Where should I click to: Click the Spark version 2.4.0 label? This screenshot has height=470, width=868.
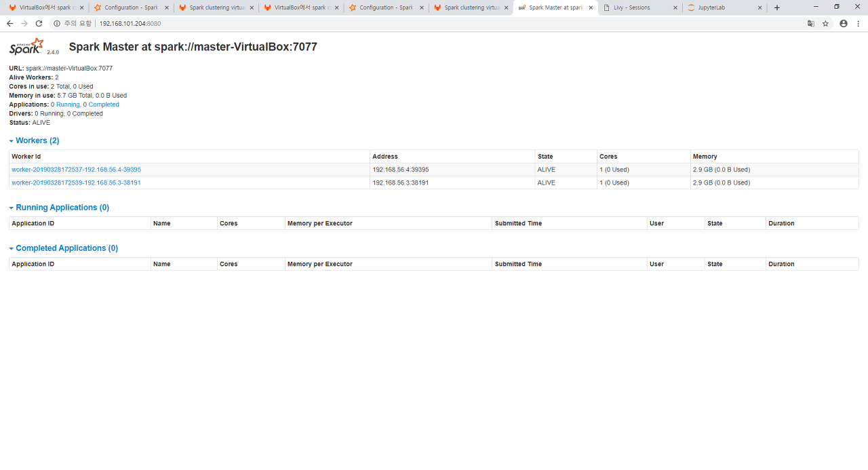coord(53,52)
